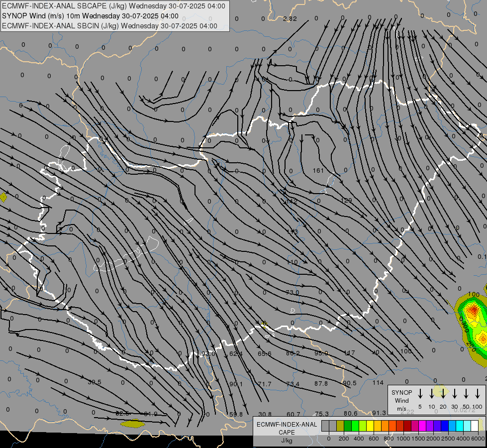Click the 129 value on the map
Screen dimensions: 487x448
click(346, 201)
